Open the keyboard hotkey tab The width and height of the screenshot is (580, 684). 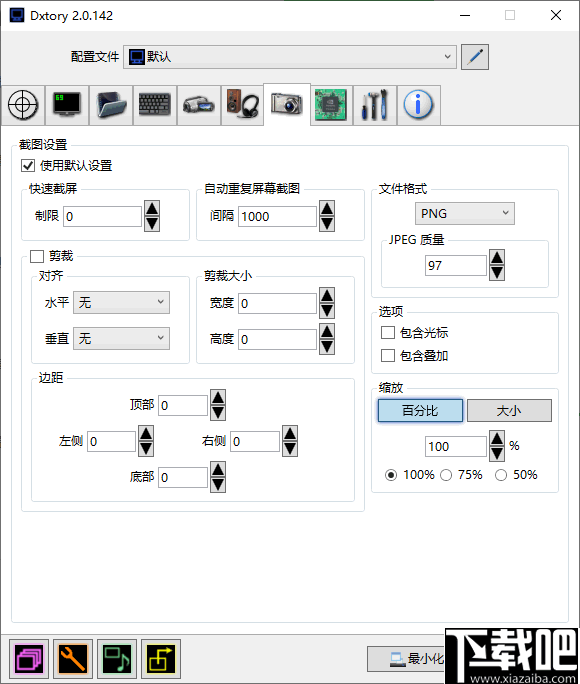tap(155, 105)
